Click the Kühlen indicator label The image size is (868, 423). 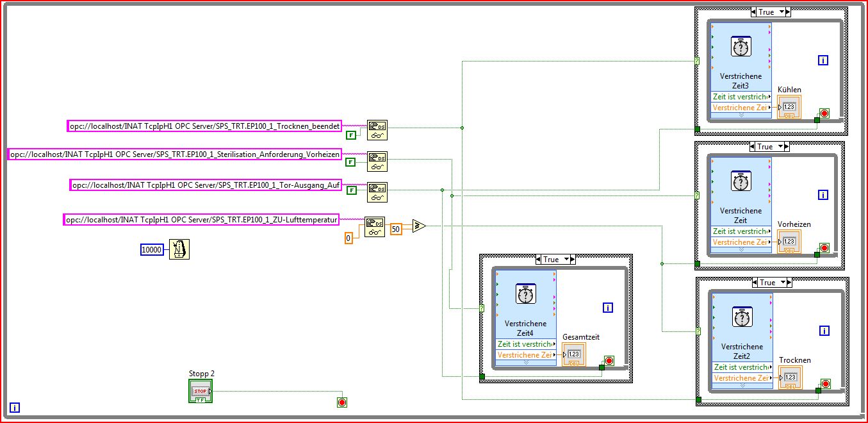tap(789, 90)
